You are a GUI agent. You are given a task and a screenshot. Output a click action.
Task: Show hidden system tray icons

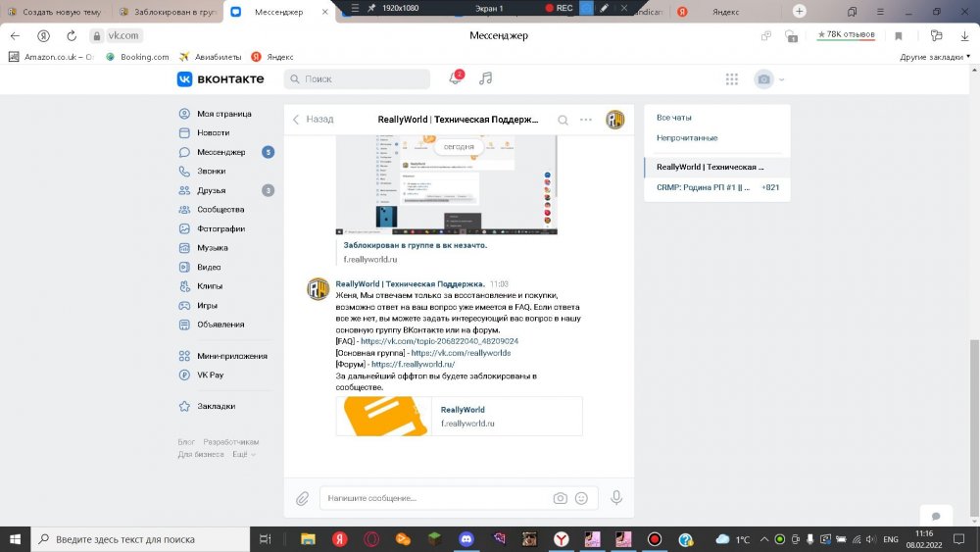point(763,539)
